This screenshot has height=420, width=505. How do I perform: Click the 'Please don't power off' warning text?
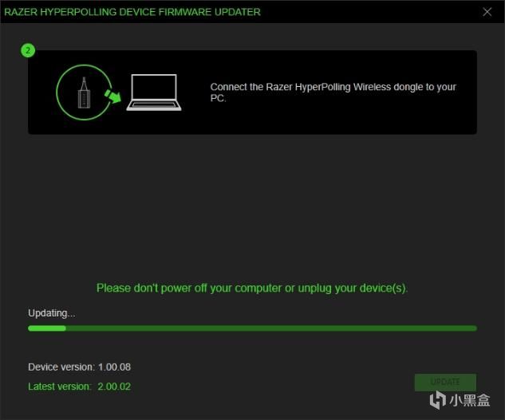(252, 288)
